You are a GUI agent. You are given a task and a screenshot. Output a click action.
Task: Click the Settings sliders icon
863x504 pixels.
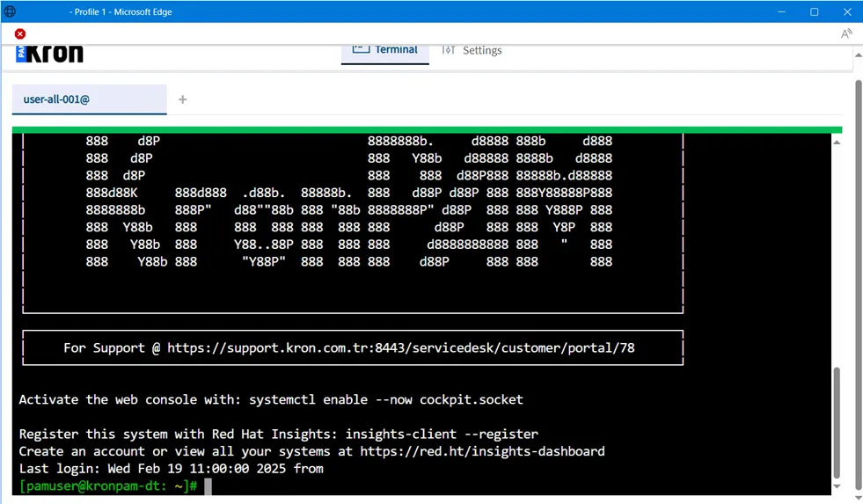point(449,50)
